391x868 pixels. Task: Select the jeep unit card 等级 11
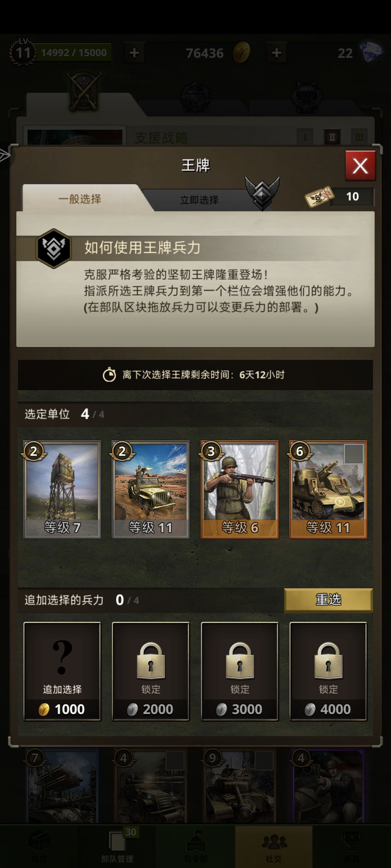coord(150,489)
